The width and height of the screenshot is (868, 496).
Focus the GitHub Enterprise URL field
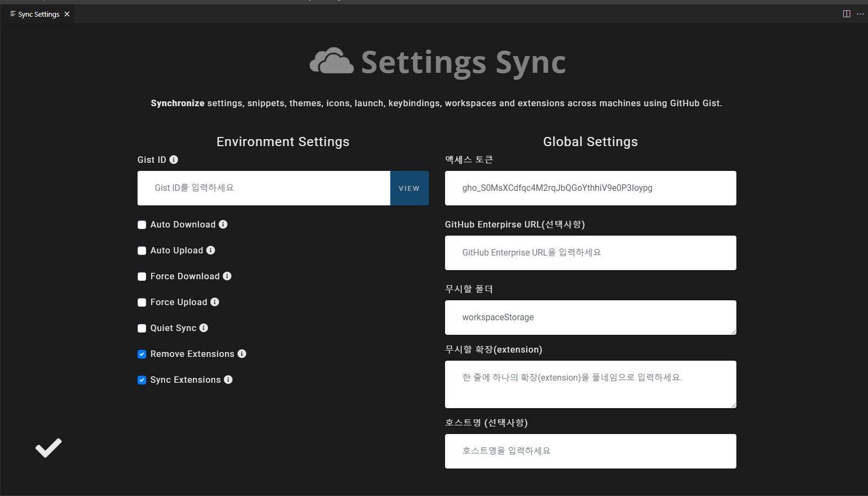[591, 253]
